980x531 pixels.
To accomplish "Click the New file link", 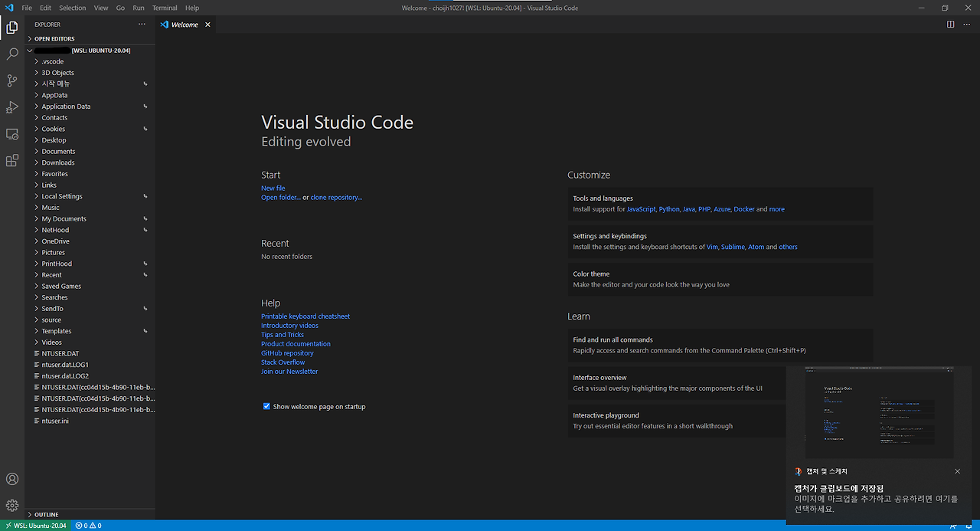I will tap(273, 188).
